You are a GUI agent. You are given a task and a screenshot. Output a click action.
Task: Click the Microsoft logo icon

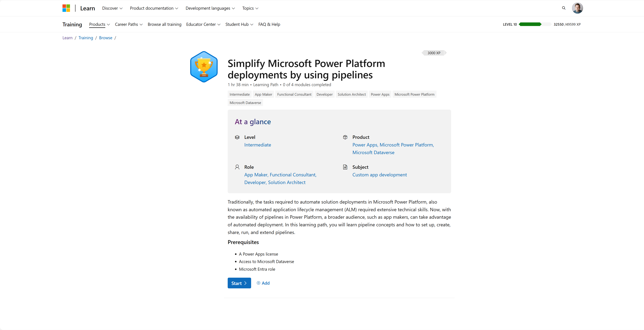pos(66,8)
